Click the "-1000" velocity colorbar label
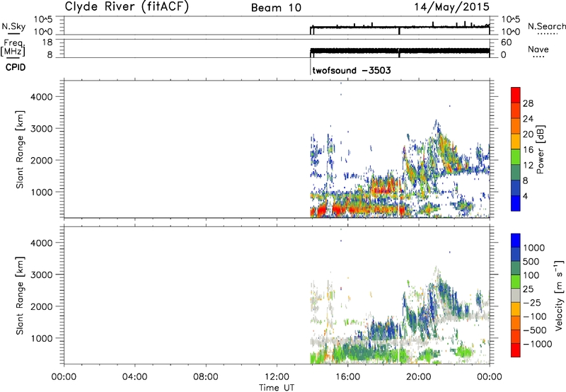The height and width of the screenshot is (392, 566). [537, 344]
